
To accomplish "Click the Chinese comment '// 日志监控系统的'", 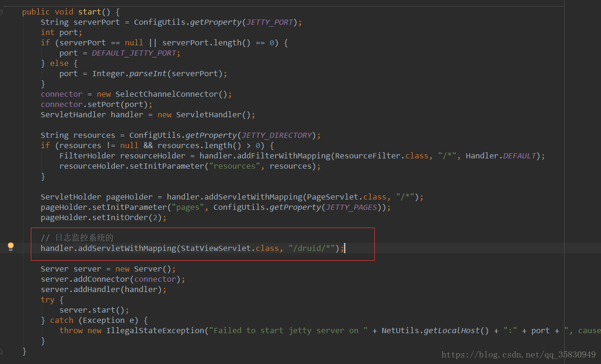I will 77,238.
